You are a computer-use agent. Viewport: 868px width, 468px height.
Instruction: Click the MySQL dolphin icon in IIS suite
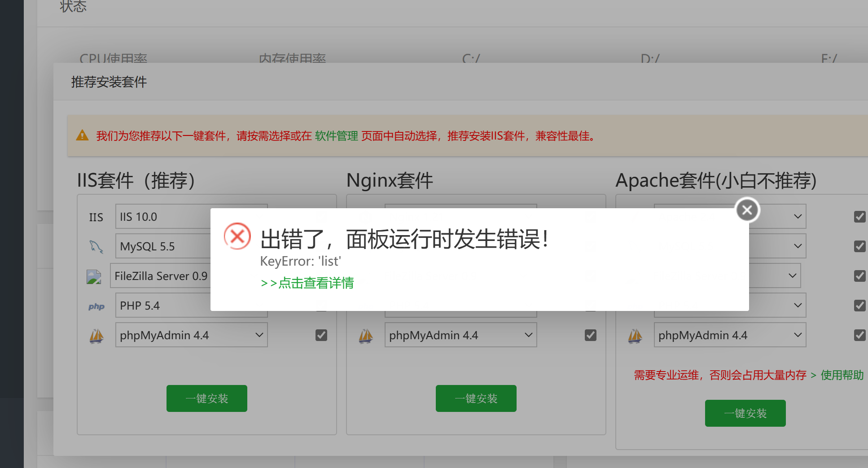click(x=96, y=246)
